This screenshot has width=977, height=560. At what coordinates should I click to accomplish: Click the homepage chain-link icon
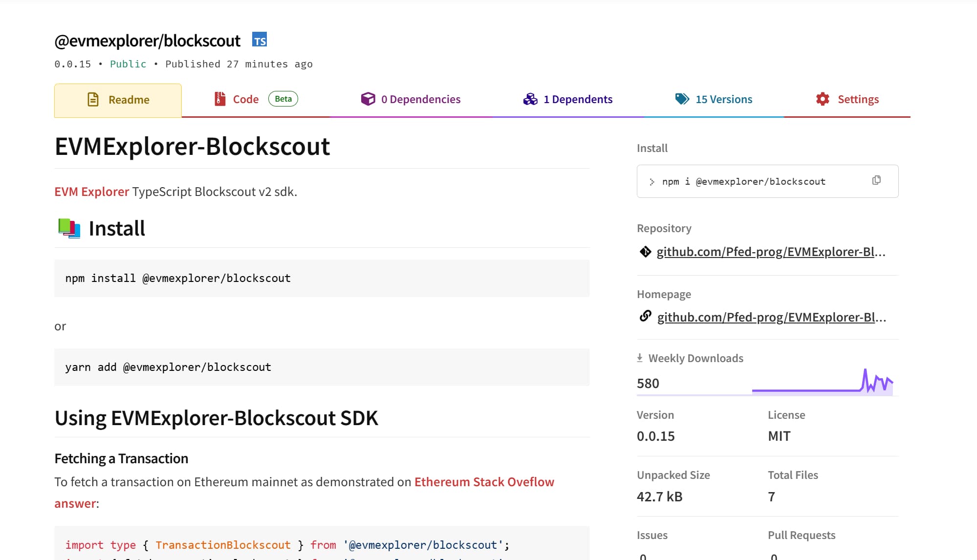[x=645, y=316]
